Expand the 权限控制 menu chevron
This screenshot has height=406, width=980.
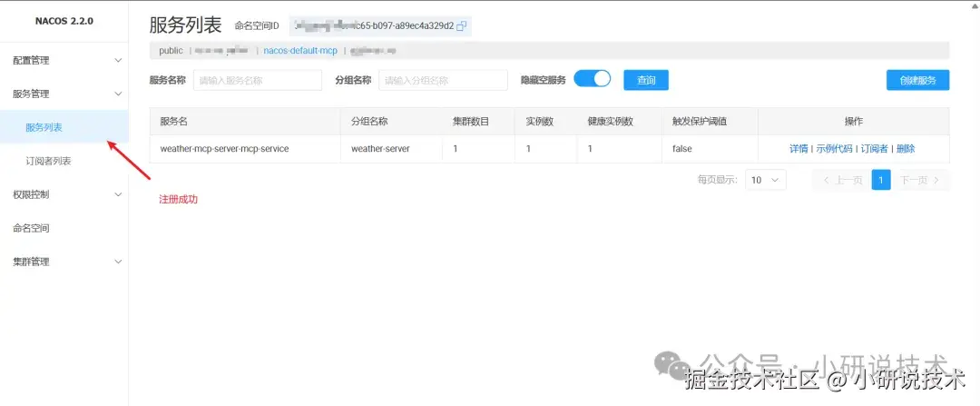pyautogui.click(x=118, y=194)
